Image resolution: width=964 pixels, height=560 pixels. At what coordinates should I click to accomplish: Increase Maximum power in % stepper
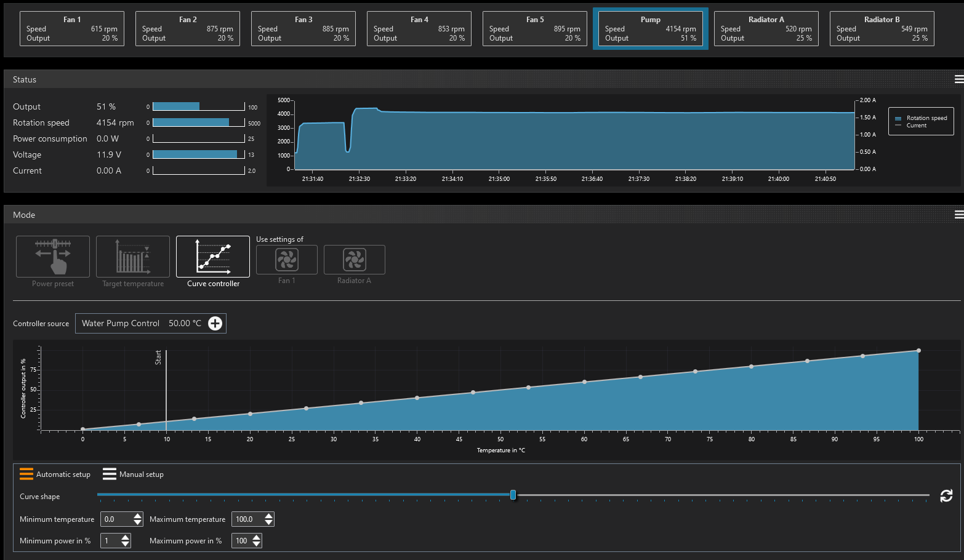257,537
